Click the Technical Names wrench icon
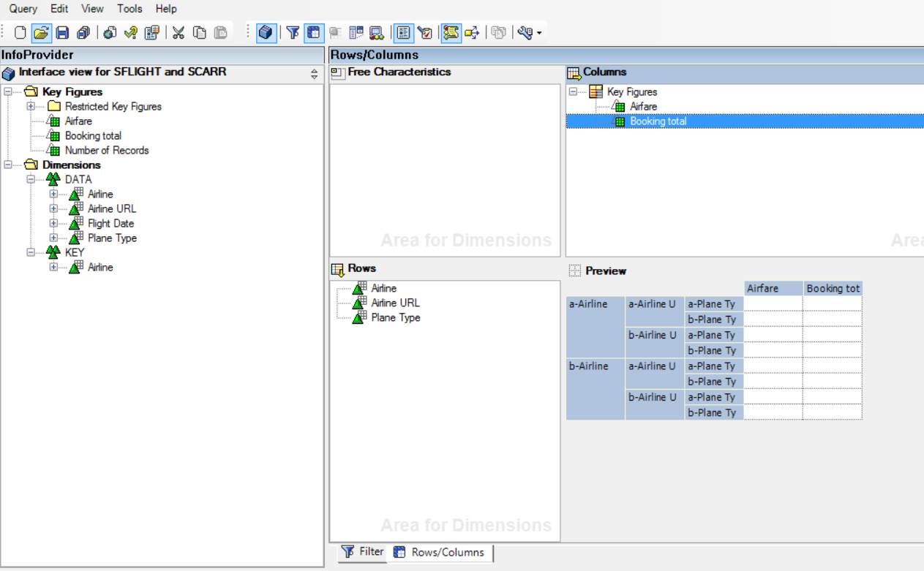 (525, 32)
